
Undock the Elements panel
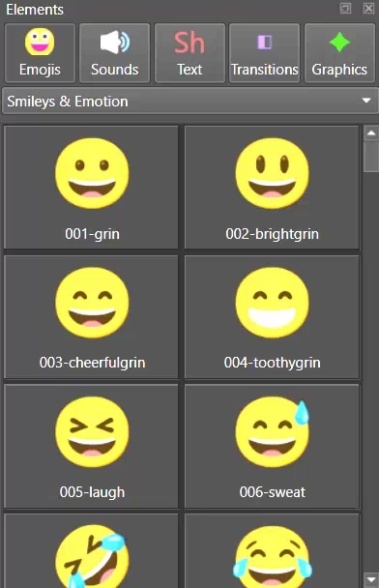coord(345,9)
